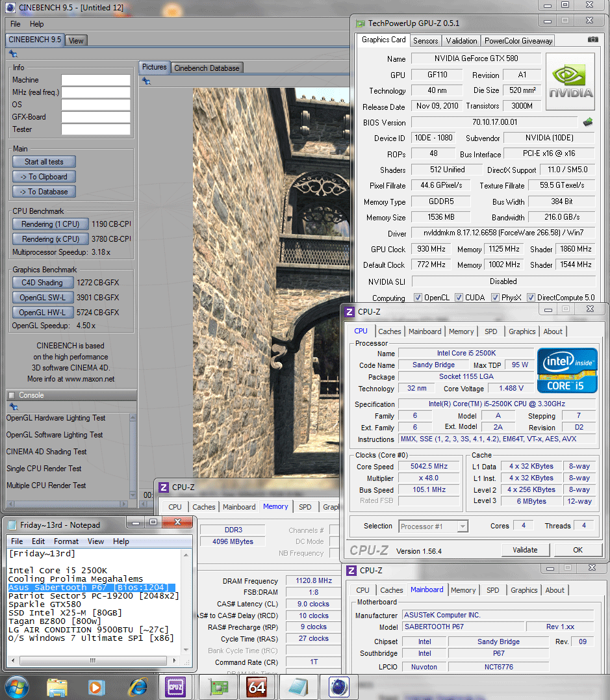This screenshot has height=700, width=610.
Task: Run the Rendering (1 CPU) benchmark
Action: [x=51, y=224]
